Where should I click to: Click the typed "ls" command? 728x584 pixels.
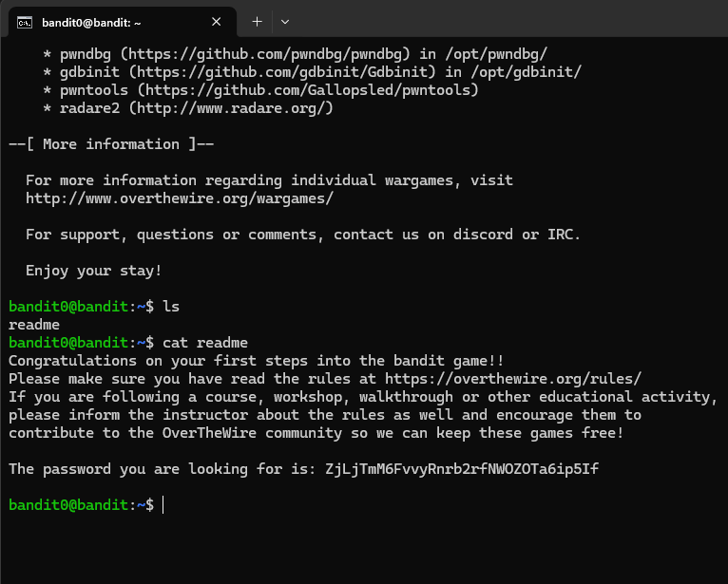171,307
